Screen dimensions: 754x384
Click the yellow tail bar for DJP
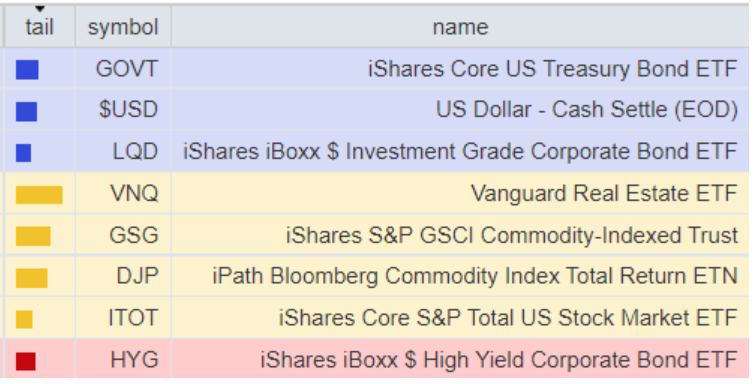tap(32, 278)
